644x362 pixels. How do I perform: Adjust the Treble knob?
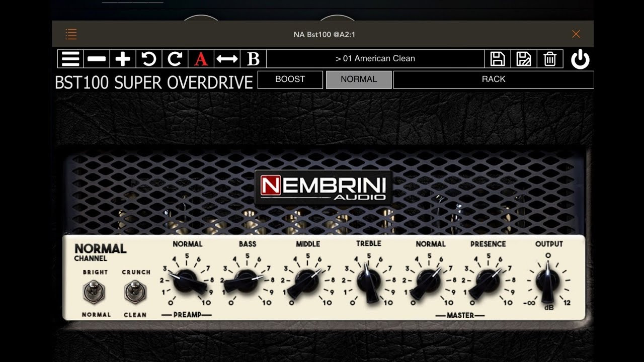[x=368, y=282]
